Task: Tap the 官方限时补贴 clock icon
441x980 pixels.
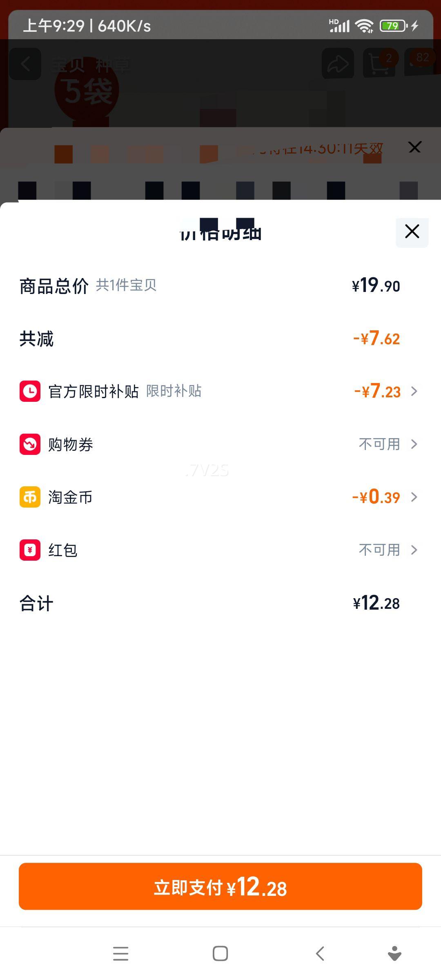Action: [30, 391]
